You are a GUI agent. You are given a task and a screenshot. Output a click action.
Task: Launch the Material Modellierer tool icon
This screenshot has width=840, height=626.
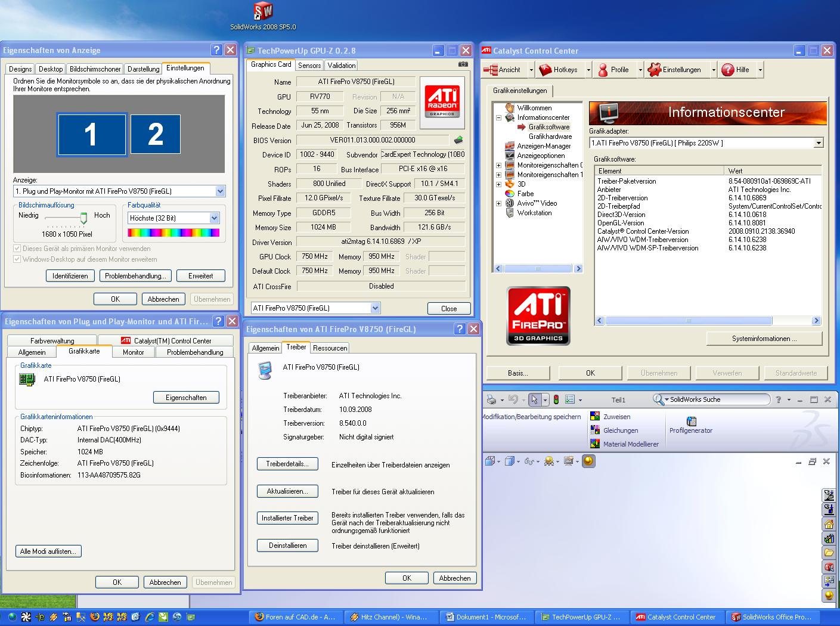tap(595, 444)
